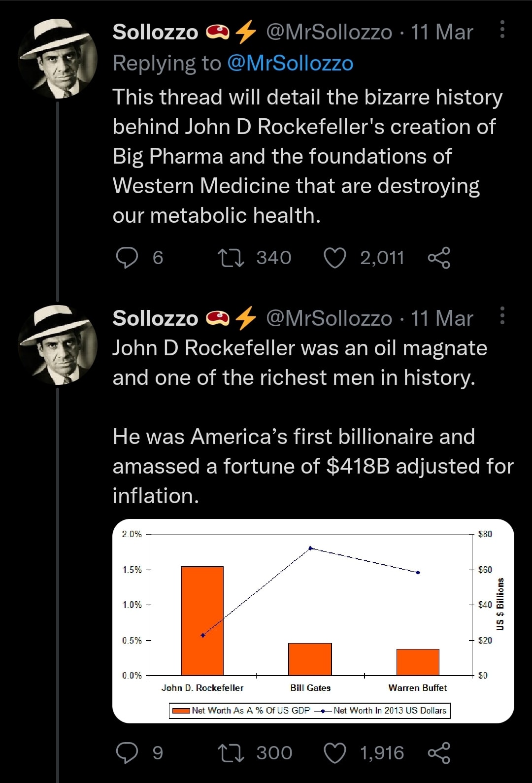
Task: Open Sollozzo profile name on first tweet
Action: click(155, 32)
